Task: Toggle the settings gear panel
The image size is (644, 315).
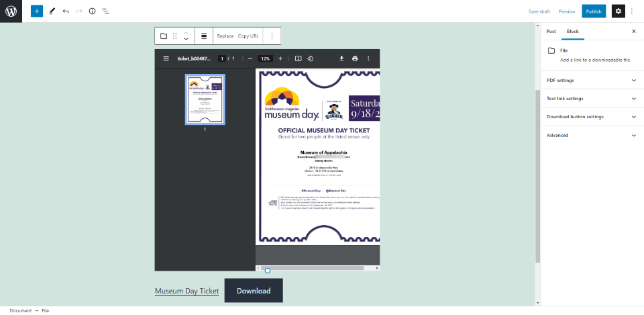Action: tap(618, 11)
